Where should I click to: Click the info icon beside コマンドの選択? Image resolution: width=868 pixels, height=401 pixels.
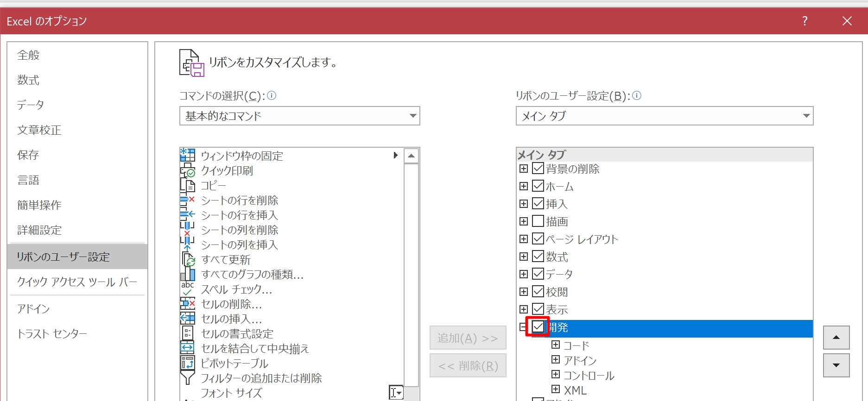[272, 95]
